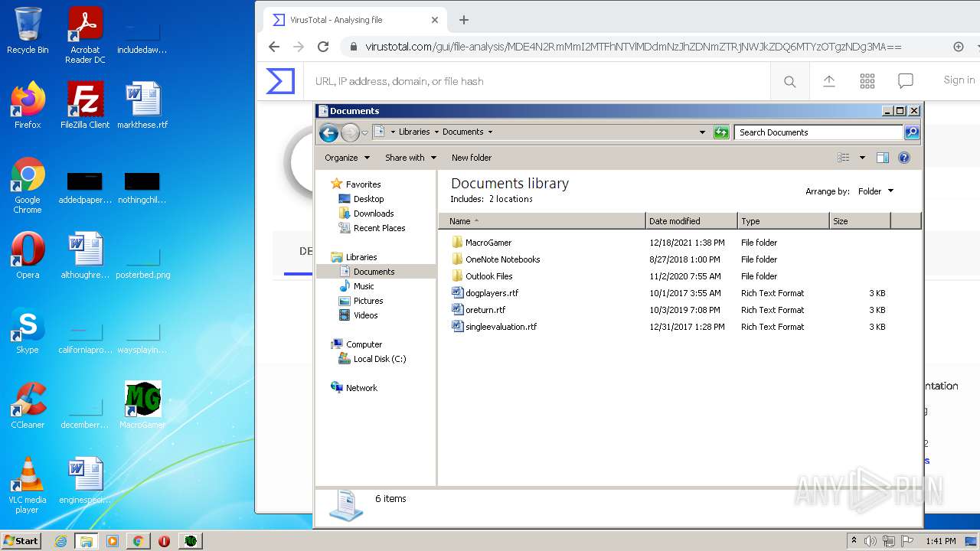This screenshot has height=551, width=980.
Task: Select the markthese.rtf desktop file
Action: (142, 105)
